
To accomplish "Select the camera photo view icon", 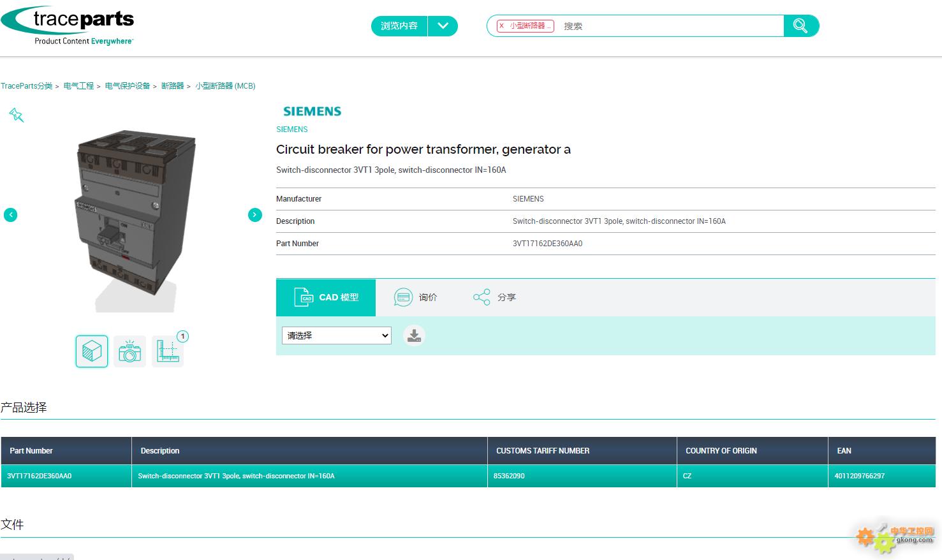I will pos(129,351).
